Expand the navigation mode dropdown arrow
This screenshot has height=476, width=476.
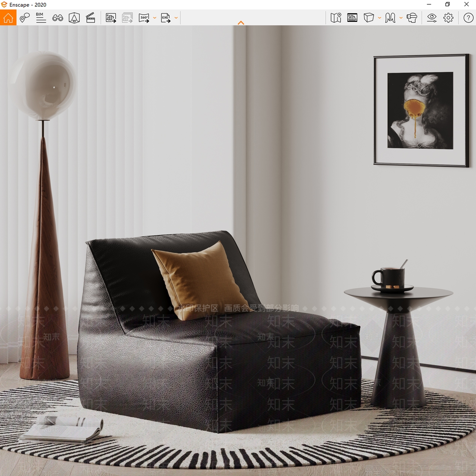(401, 18)
